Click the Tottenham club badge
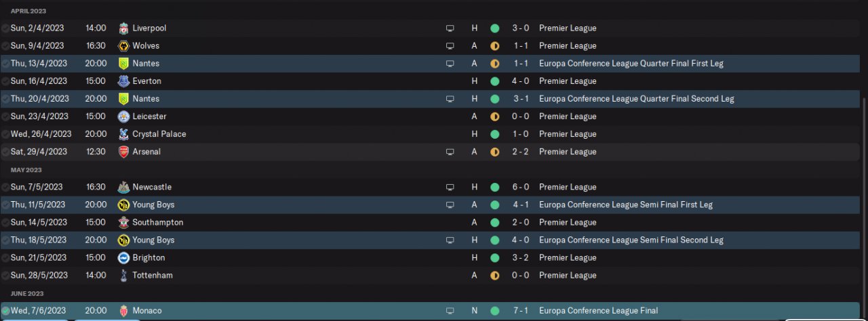This screenshot has width=868, height=321. click(123, 276)
